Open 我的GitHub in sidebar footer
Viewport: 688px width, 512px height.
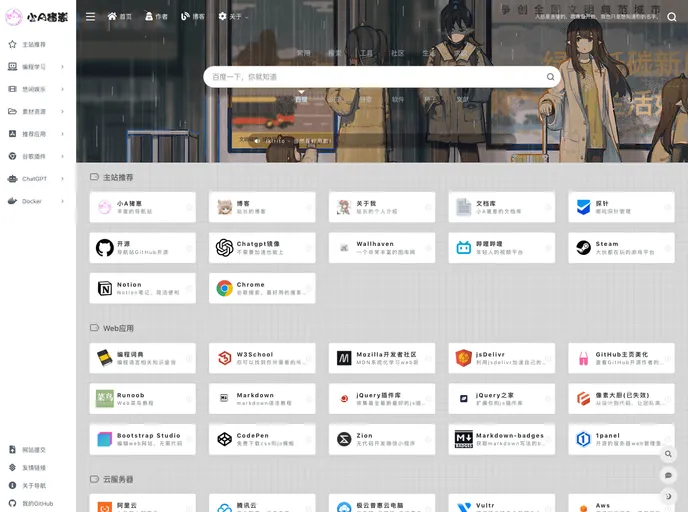click(32, 504)
